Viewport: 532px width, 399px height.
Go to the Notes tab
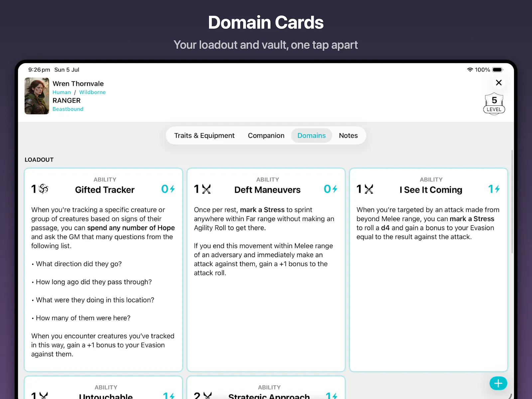[348, 136]
